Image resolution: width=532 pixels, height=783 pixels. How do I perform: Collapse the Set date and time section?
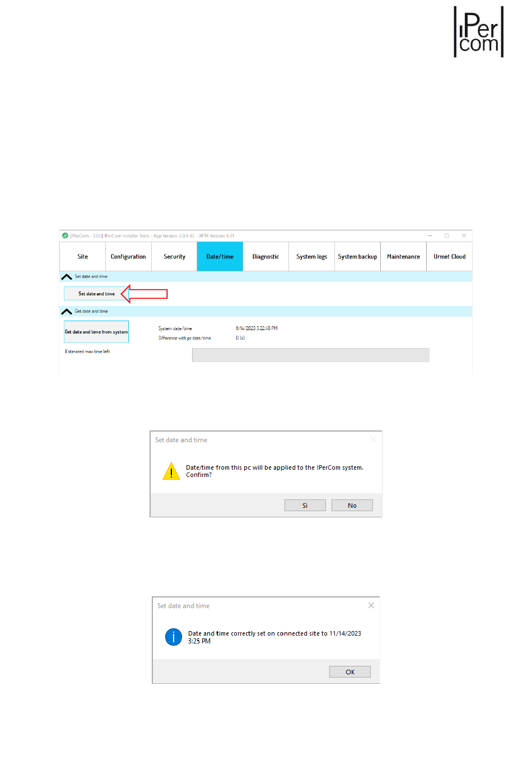67,277
